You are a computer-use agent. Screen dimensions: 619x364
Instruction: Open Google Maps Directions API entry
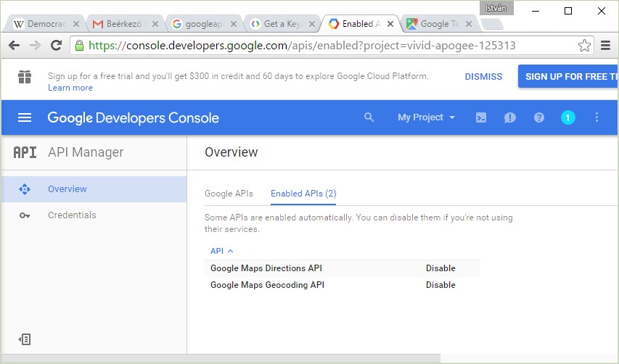point(266,268)
